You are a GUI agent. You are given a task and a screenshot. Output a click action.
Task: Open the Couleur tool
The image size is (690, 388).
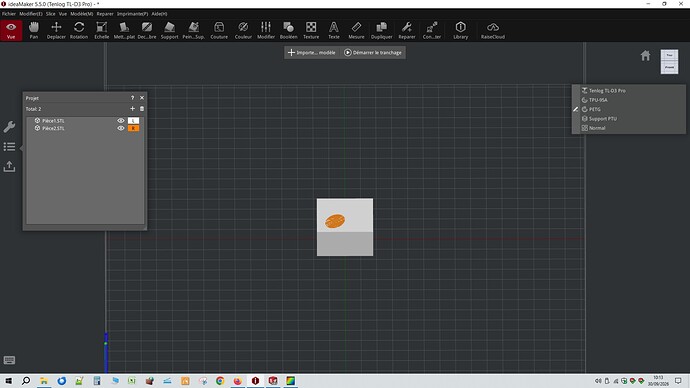coord(243,30)
